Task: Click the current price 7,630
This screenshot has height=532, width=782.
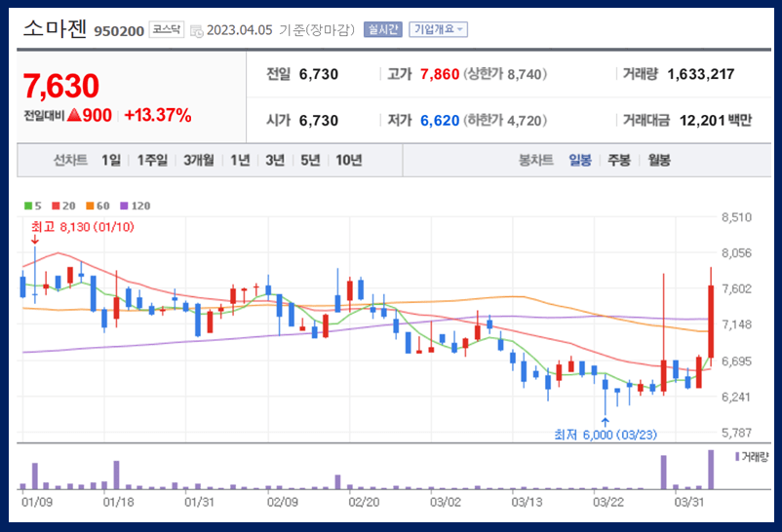Action: pos(61,86)
